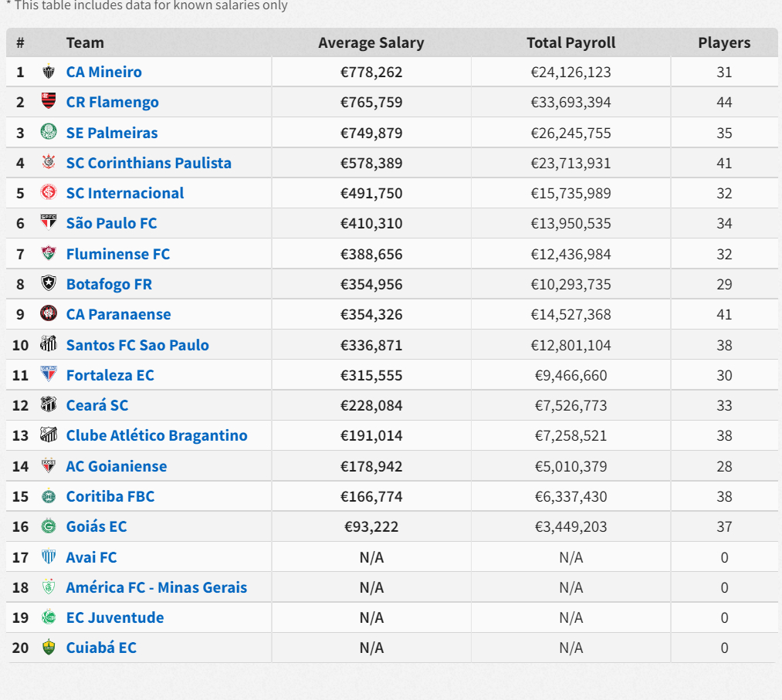Open the Fluminense FC team link
This screenshot has width=782, height=700.
click(117, 254)
